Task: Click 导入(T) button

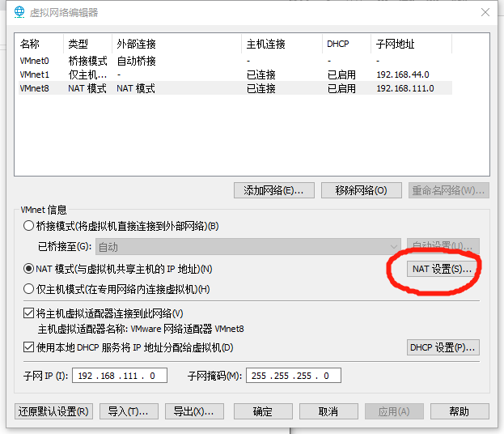Action: pos(129,411)
